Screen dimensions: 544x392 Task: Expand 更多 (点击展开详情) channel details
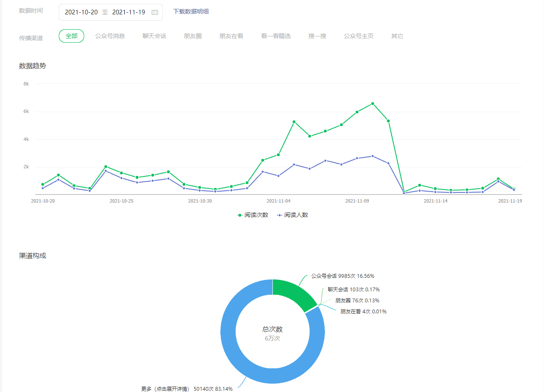[x=165, y=389]
